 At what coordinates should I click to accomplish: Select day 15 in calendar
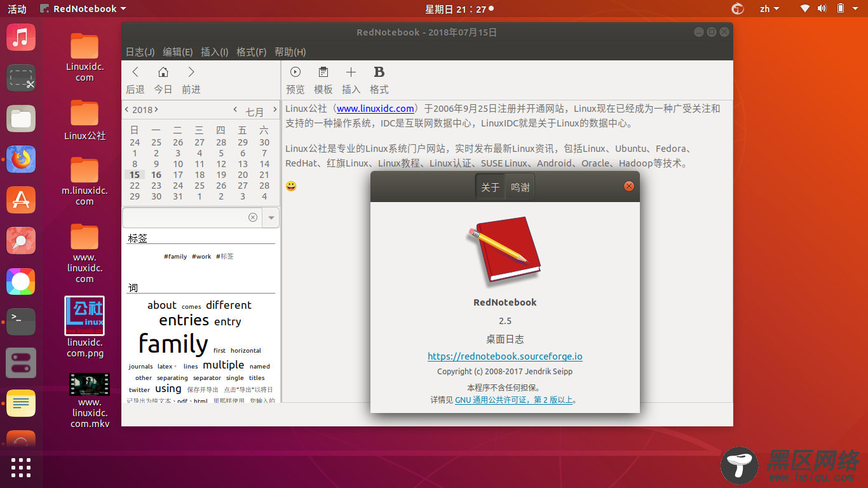coord(135,175)
